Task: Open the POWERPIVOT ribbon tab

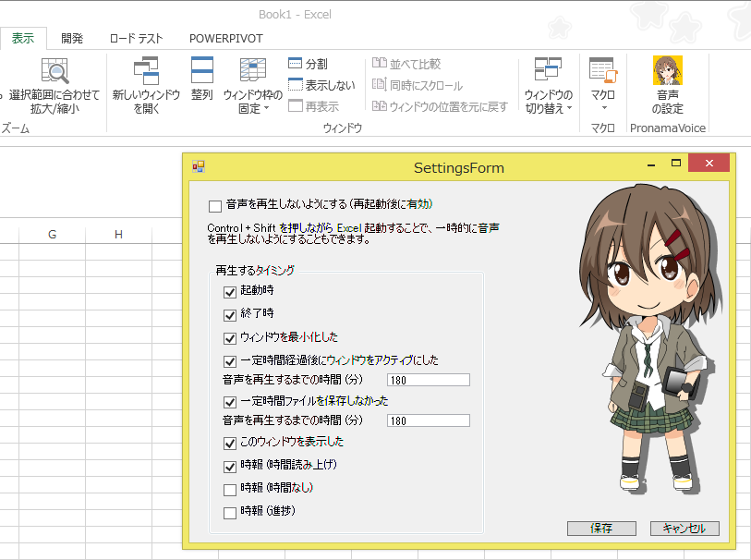Action: (225, 39)
